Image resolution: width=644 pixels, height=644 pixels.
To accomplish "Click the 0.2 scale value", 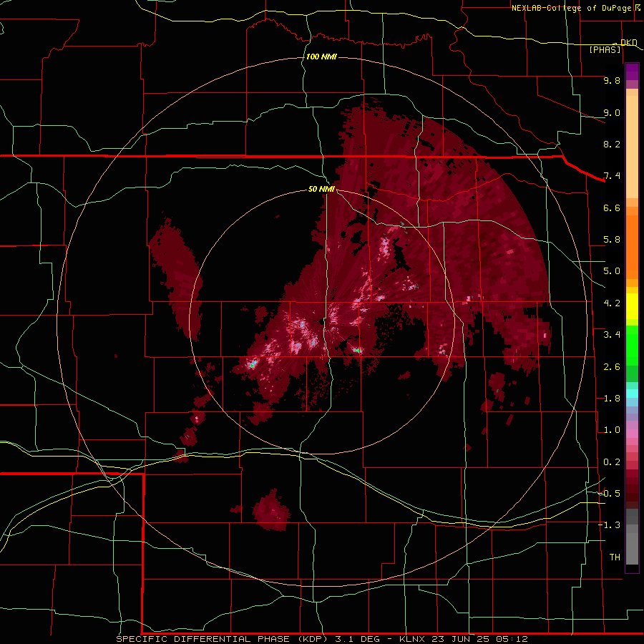I will (x=612, y=462).
